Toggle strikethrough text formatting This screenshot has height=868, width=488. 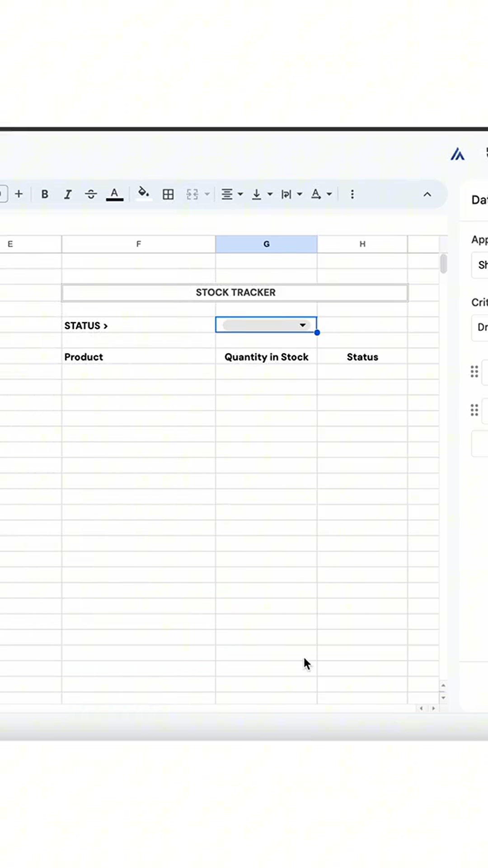91,194
